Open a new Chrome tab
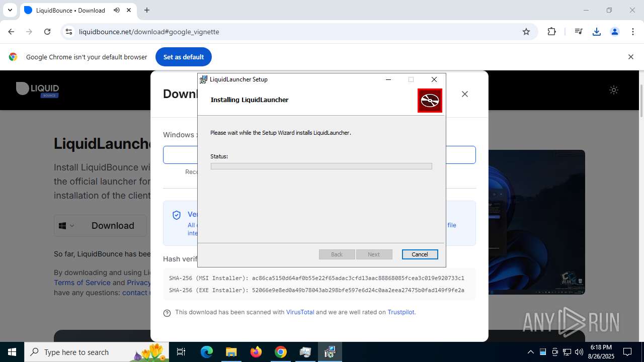Viewport: 644px width, 362px height. [147, 10]
